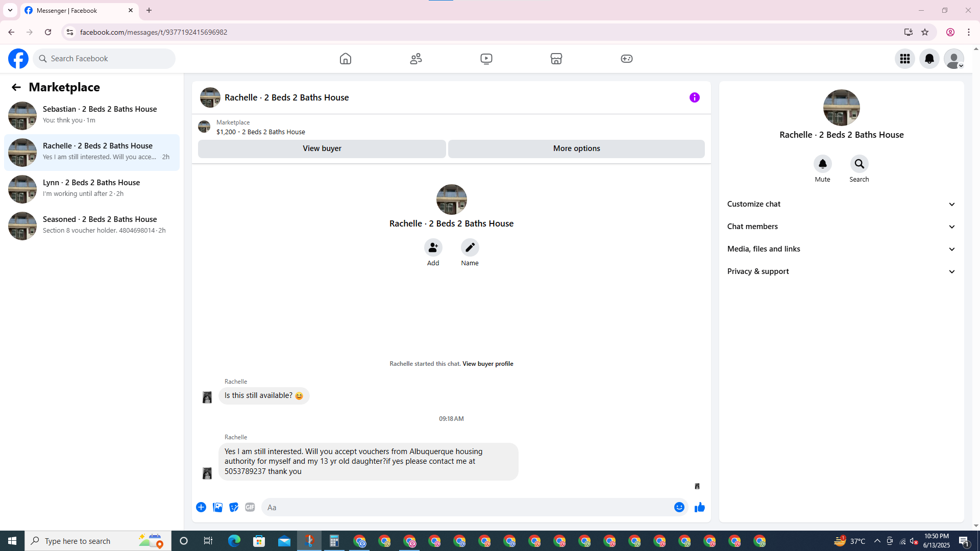Open the Facebook menu grid icon
980x551 pixels.
[x=905, y=59]
